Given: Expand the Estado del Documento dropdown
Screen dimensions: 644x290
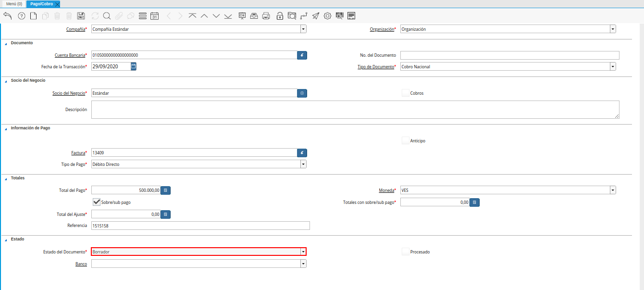Looking at the screenshot, I should (x=303, y=252).
